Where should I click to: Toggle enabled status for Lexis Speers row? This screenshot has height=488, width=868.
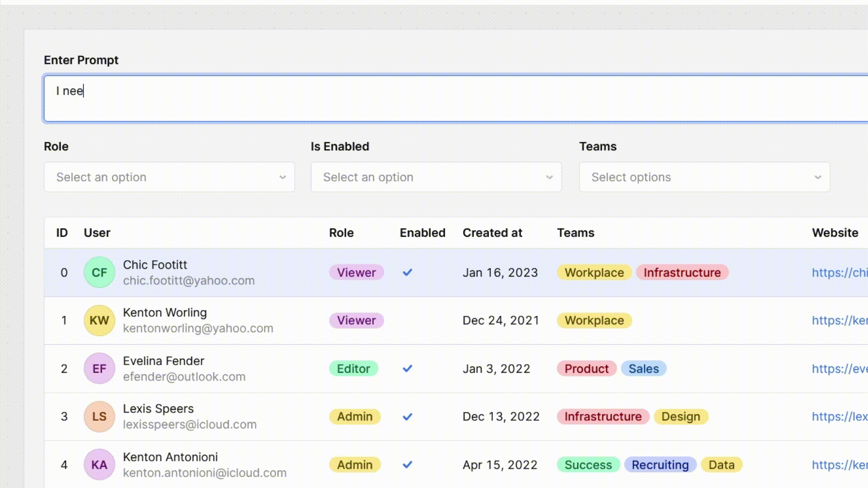point(408,416)
